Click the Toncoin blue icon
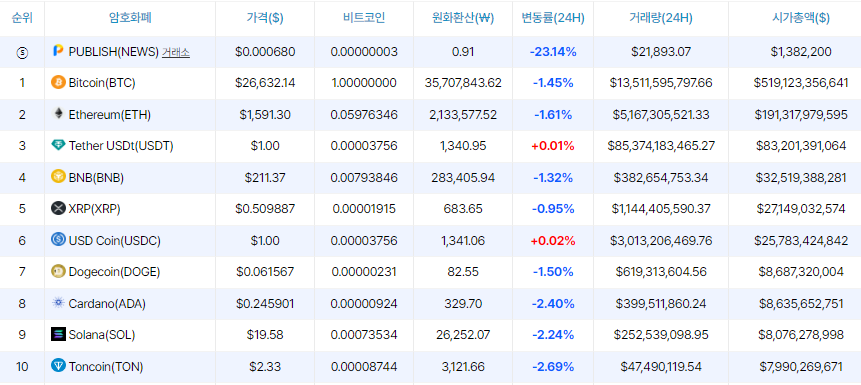 (58, 366)
